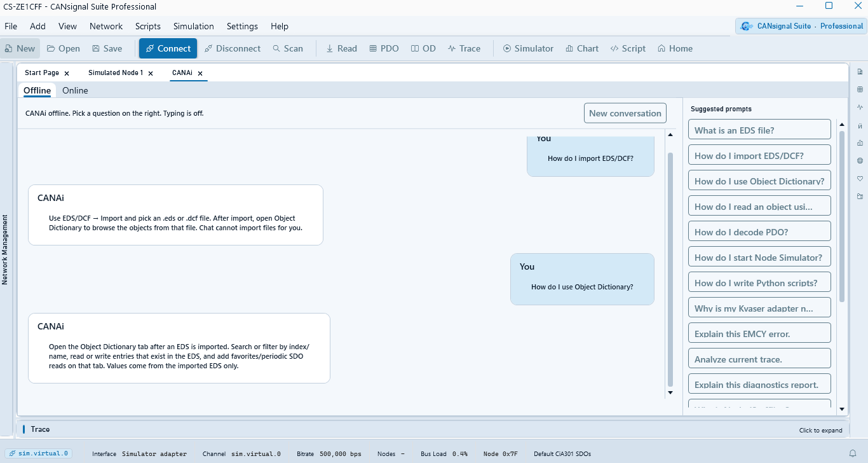868x463 pixels.
Task: Click the bar chart icon in right sidebar
Action: pos(860,142)
